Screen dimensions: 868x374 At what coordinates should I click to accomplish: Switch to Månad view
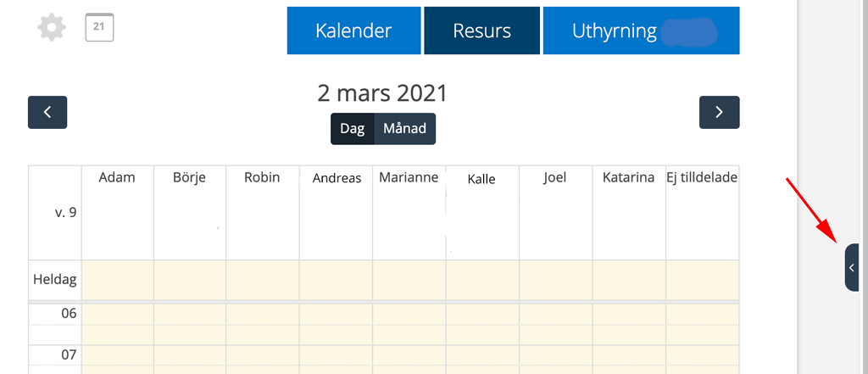click(405, 129)
